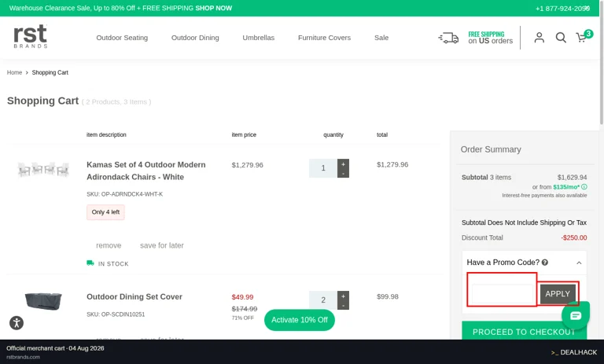Decrease quantity of Kamas Adirondack Chairs
This screenshot has height=364, width=604.
point(343,173)
